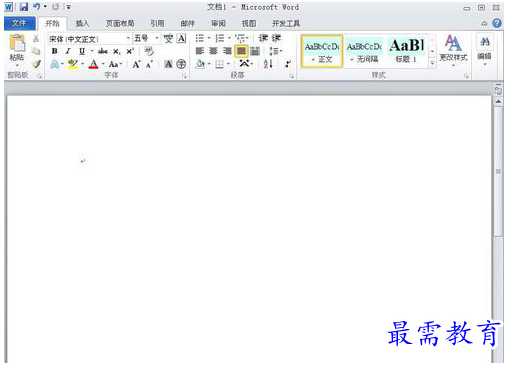Click the Cut scissors icon

pos(36,39)
